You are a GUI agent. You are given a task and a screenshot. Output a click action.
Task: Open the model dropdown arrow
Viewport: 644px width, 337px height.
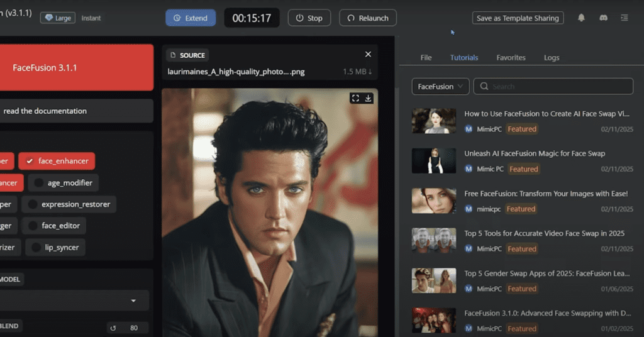pos(133,301)
